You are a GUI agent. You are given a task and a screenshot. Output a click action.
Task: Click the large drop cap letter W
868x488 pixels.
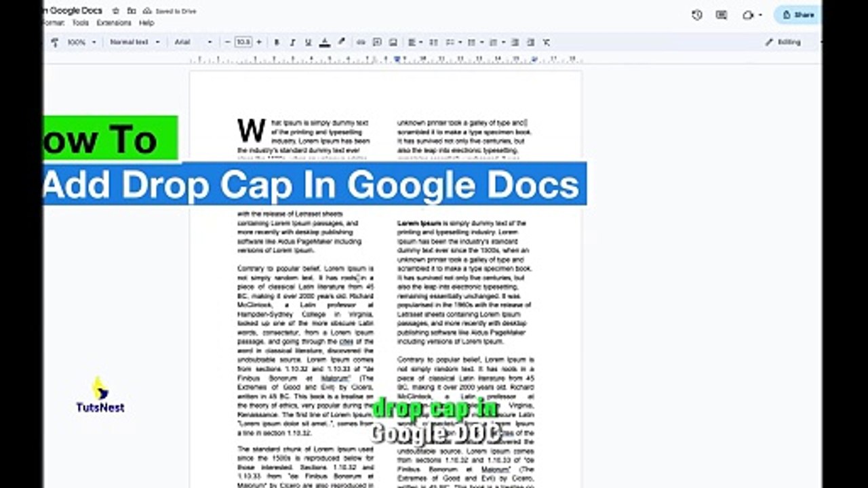251,131
